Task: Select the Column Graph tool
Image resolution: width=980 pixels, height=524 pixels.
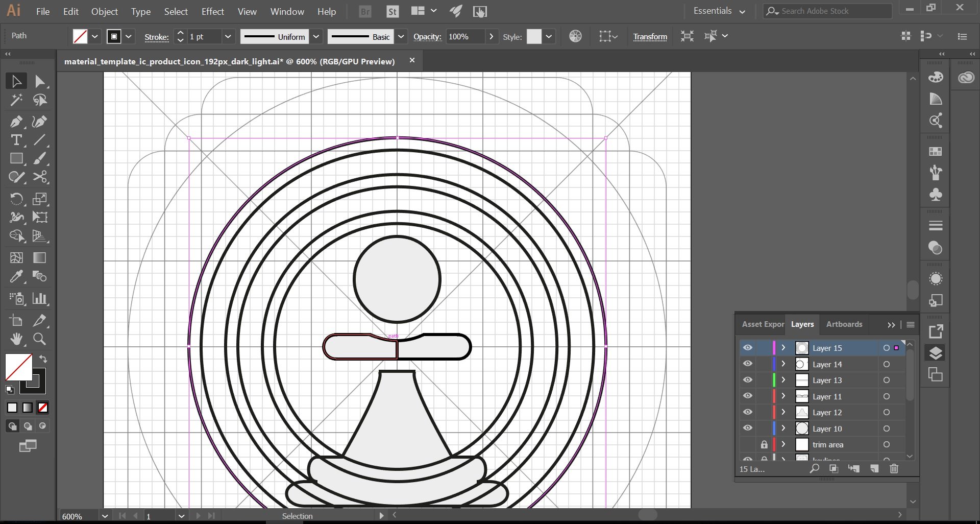Action: 40,298
